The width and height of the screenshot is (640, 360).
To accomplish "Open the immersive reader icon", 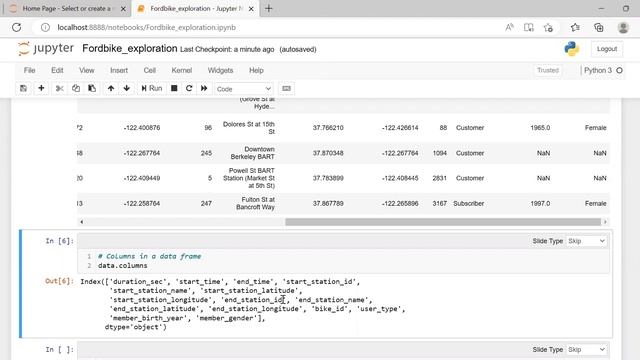I will [x=529, y=27].
